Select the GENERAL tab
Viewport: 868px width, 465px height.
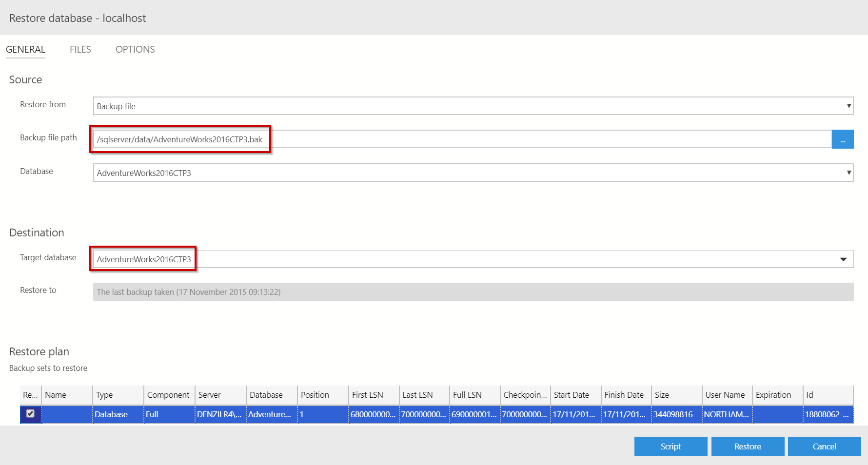[25, 49]
